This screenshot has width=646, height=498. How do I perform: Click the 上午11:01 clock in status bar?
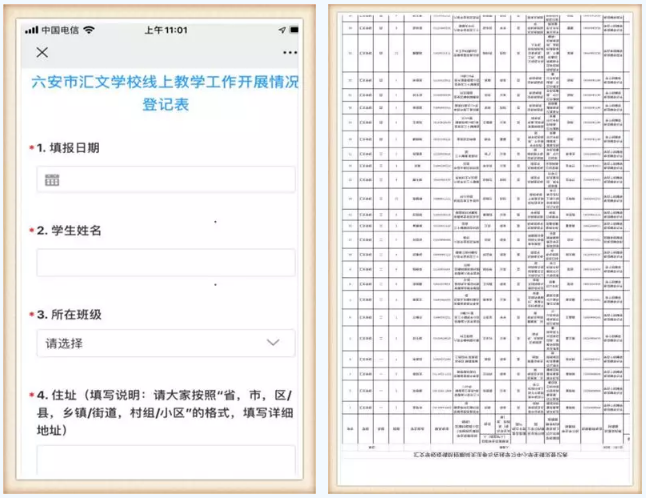pyautogui.click(x=166, y=30)
